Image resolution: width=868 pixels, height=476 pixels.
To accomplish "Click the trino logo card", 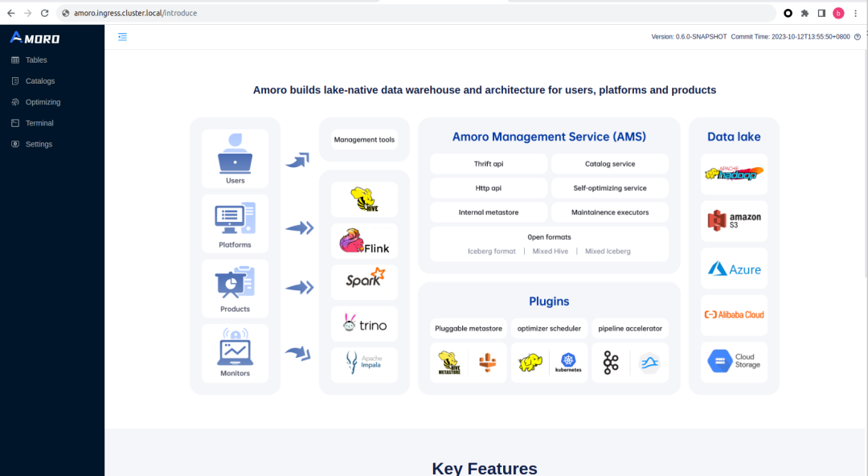I will click(x=364, y=323).
